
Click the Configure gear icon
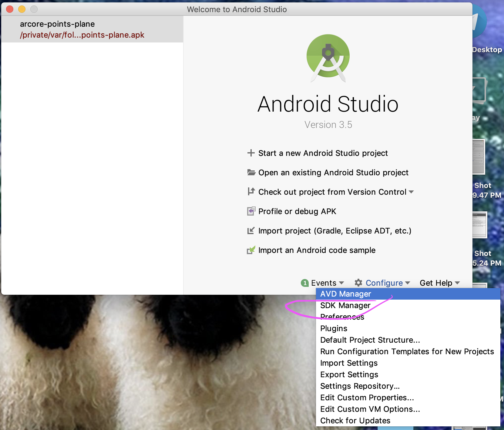point(358,283)
